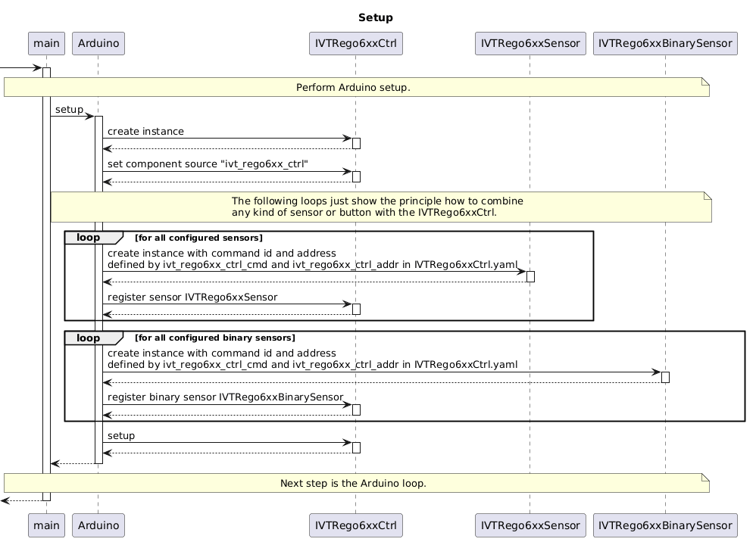This screenshot has height=542, width=756.
Task: Click the 'Setup' diagram title
Action: pos(375,18)
